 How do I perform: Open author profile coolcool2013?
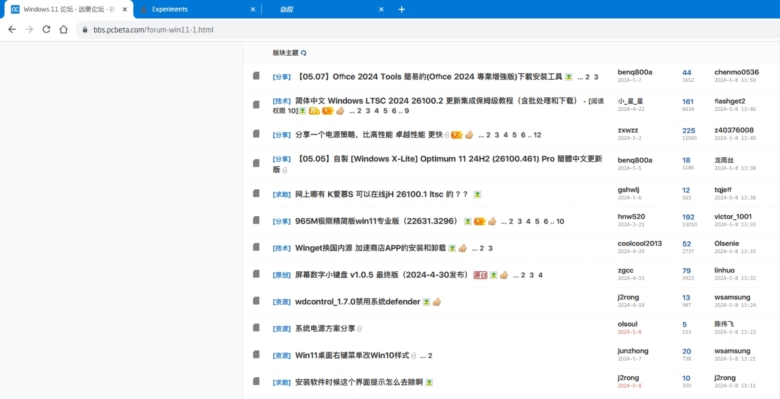pos(640,243)
